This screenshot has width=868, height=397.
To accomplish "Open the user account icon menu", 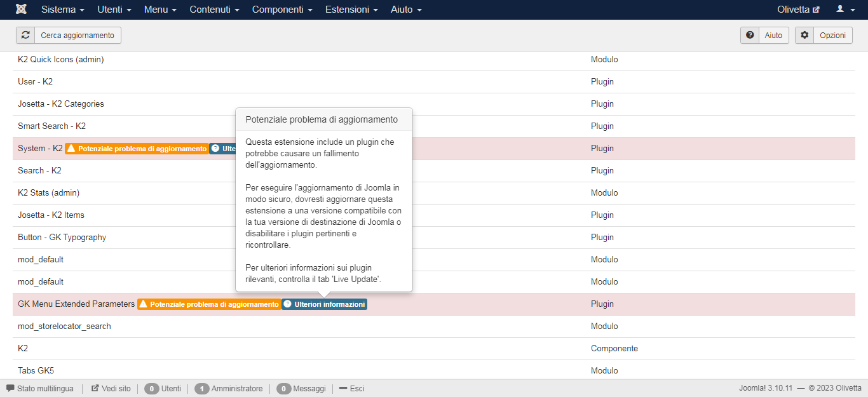I will pyautogui.click(x=844, y=10).
